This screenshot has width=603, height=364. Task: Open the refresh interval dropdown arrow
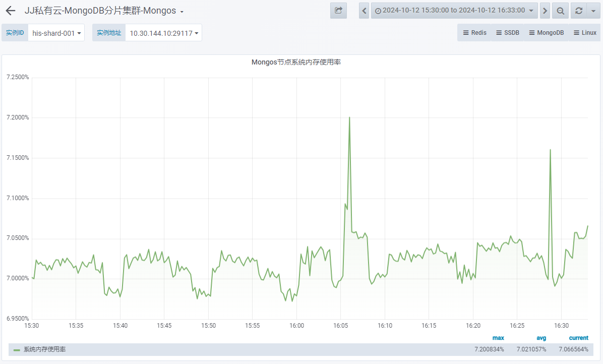pyautogui.click(x=593, y=11)
